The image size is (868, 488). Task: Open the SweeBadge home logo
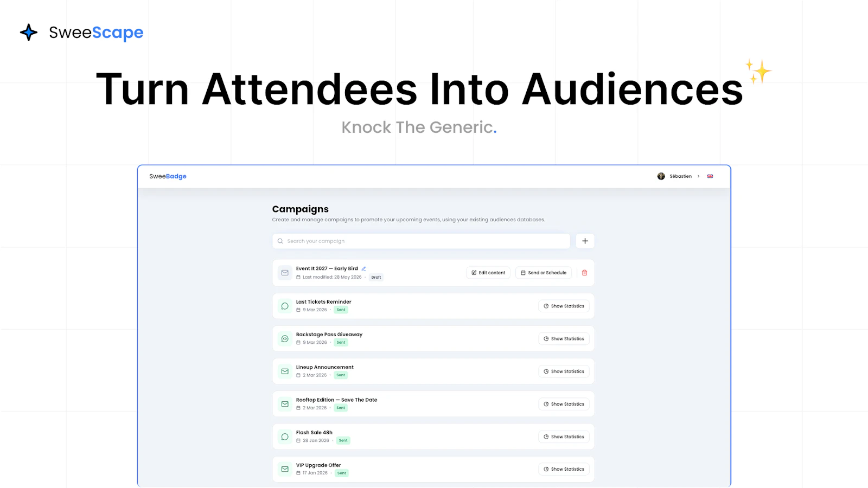pos(168,176)
